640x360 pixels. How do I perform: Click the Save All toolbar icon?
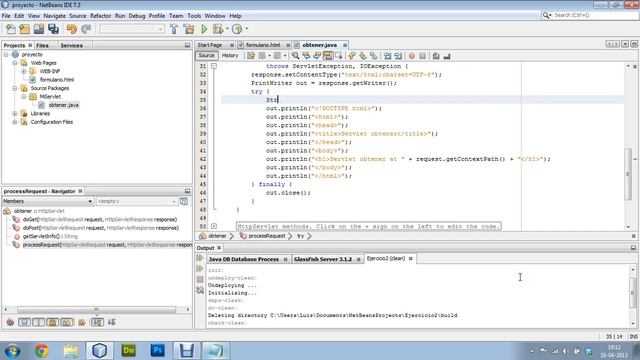click(53, 29)
